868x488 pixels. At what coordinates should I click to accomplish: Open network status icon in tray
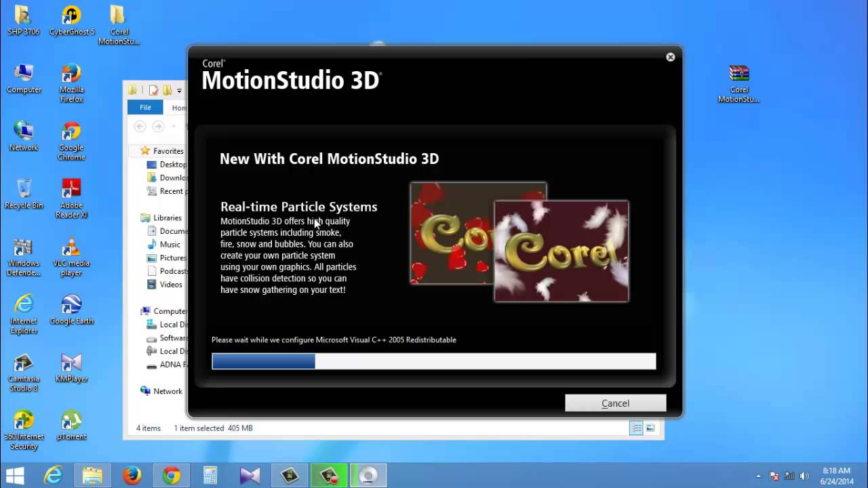(x=789, y=476)
